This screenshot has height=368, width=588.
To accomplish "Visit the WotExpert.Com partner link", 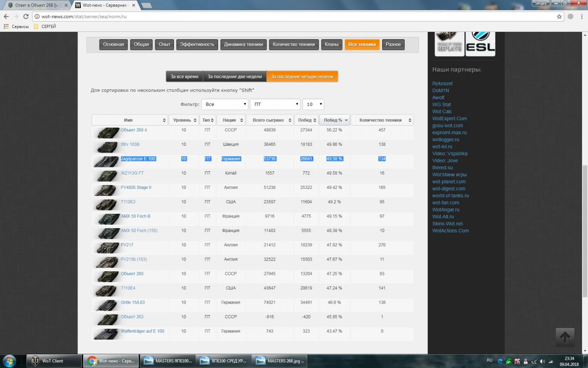I will click(449, 118).
